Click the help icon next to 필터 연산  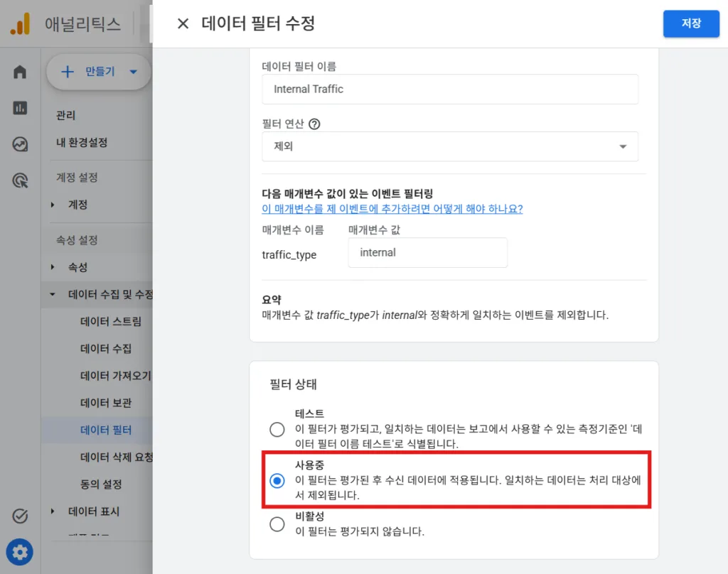point(314,124)
